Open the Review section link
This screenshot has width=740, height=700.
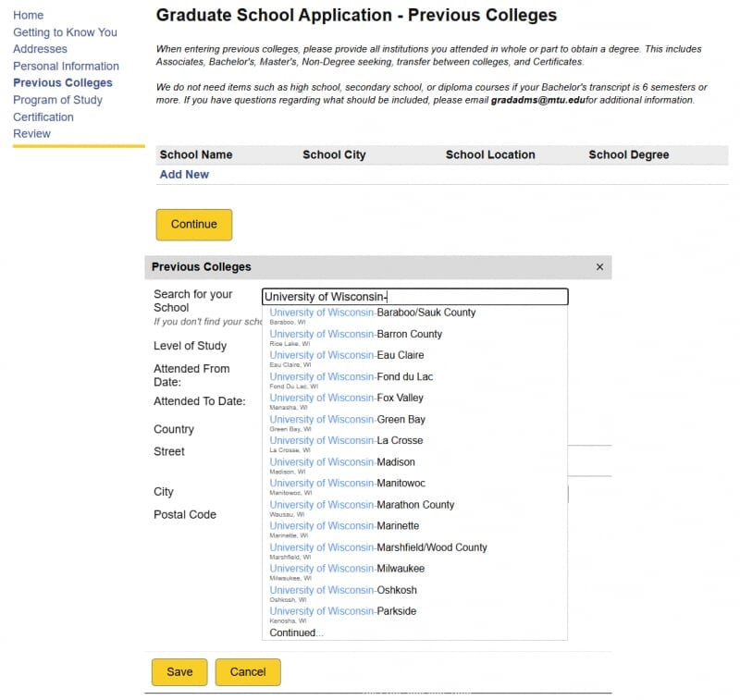click(31, 134)
